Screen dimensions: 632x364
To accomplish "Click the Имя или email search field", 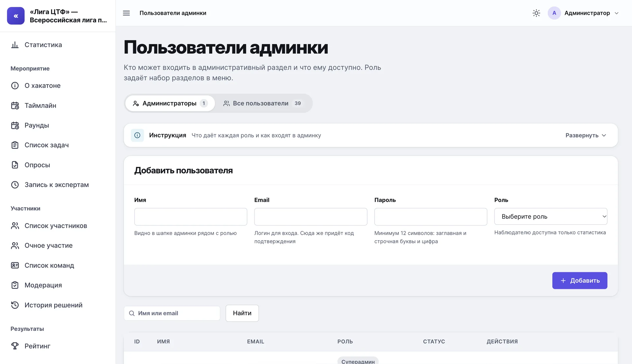I will tap(172, 313).
